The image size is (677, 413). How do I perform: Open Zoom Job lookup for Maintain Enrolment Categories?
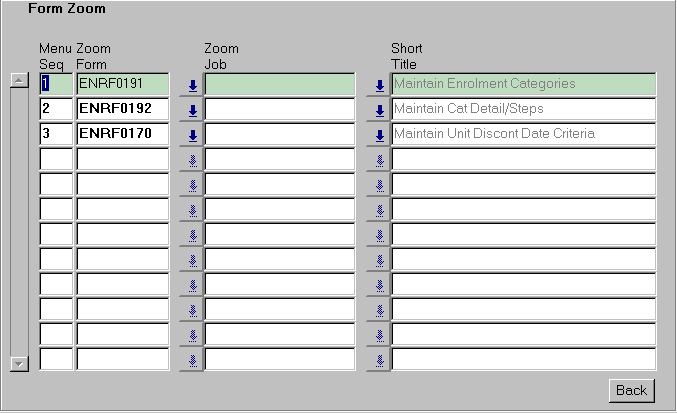379,85
